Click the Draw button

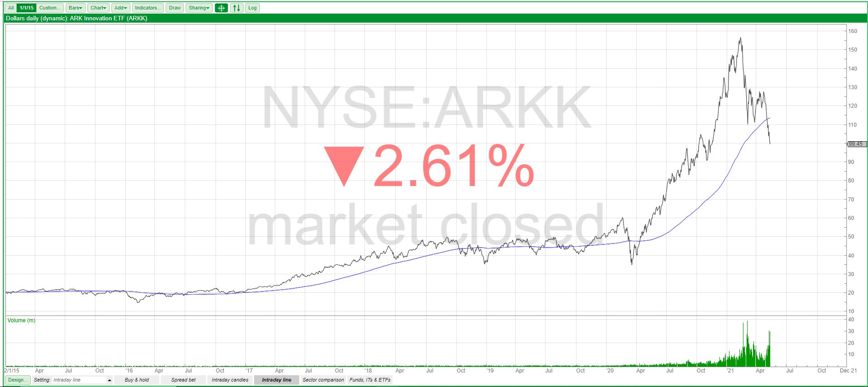pos(175,8)
